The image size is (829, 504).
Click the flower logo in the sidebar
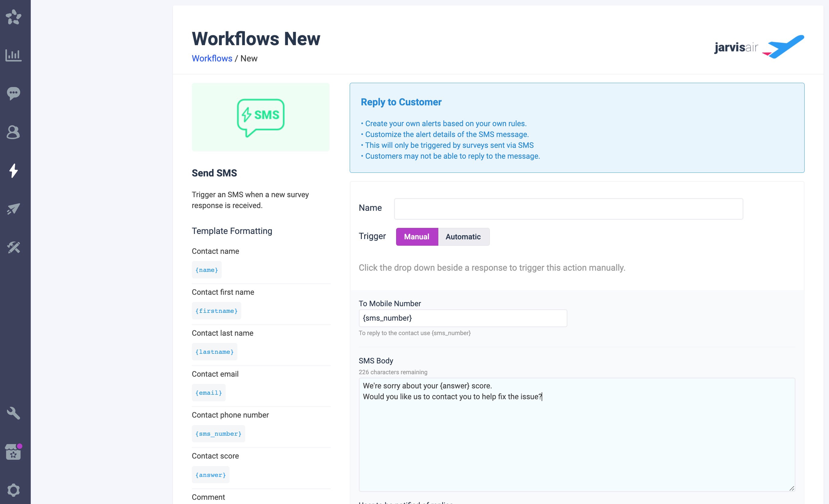[x=14, y=17]
